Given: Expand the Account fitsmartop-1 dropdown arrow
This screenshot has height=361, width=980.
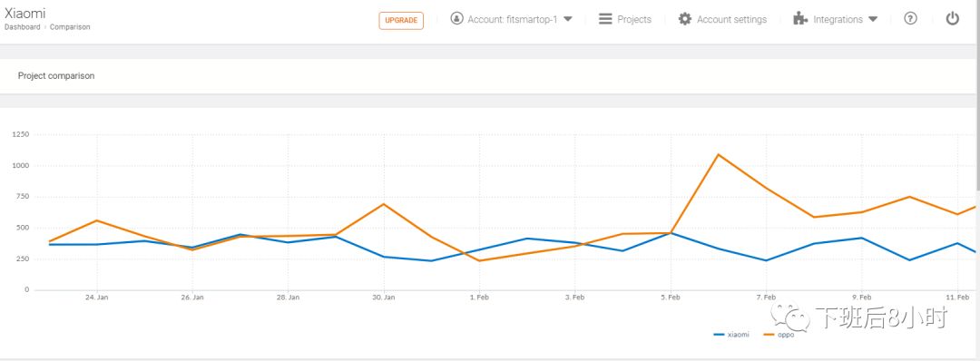Looking at the screenshot, I should pos(567,19).
